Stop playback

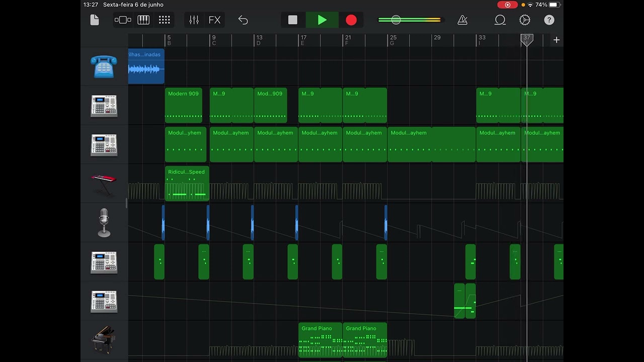(293, 20)
